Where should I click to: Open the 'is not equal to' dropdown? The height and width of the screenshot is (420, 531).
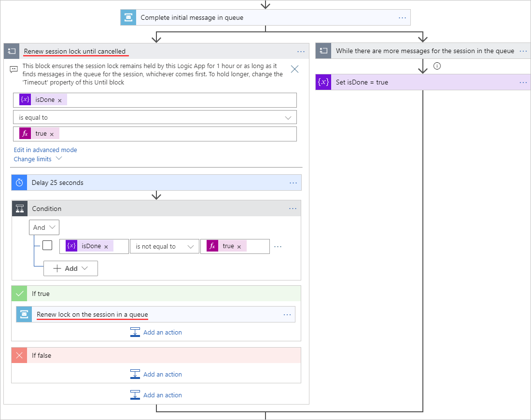[x=165, y=246]
